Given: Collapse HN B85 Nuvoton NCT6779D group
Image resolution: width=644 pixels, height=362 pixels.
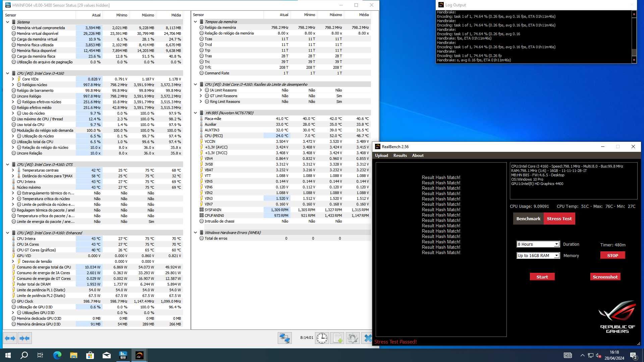Looking at the screenshot, I should 196,113.
